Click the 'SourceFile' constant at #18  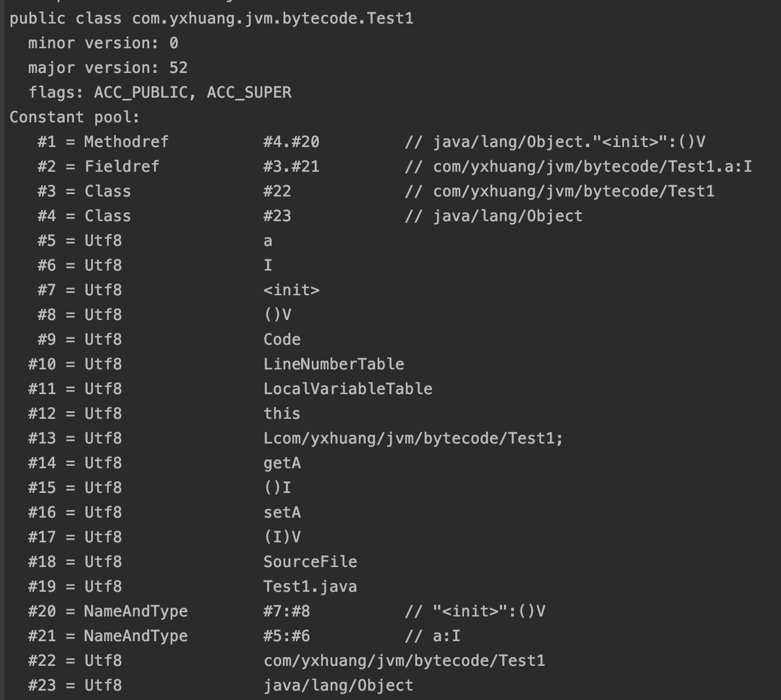click(310, 562)
